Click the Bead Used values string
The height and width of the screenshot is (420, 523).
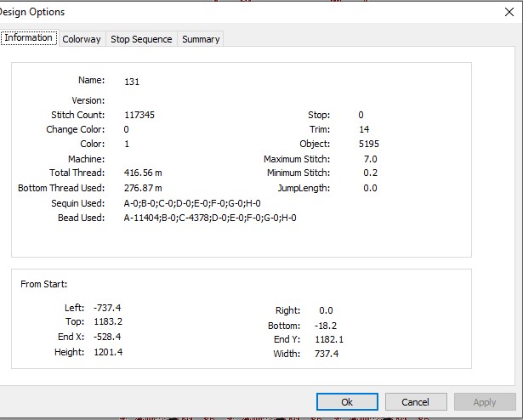coord(210,218)
